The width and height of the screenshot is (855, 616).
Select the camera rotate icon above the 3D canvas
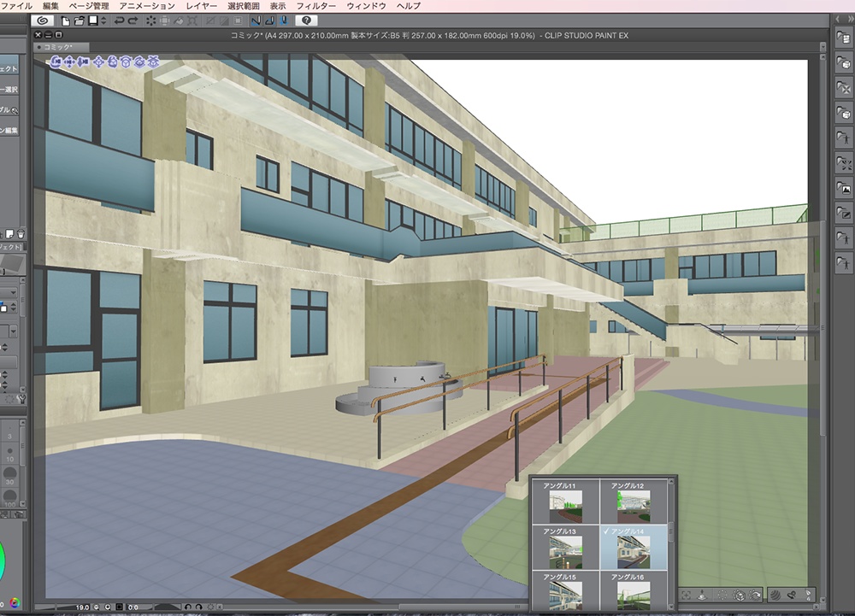56,62
